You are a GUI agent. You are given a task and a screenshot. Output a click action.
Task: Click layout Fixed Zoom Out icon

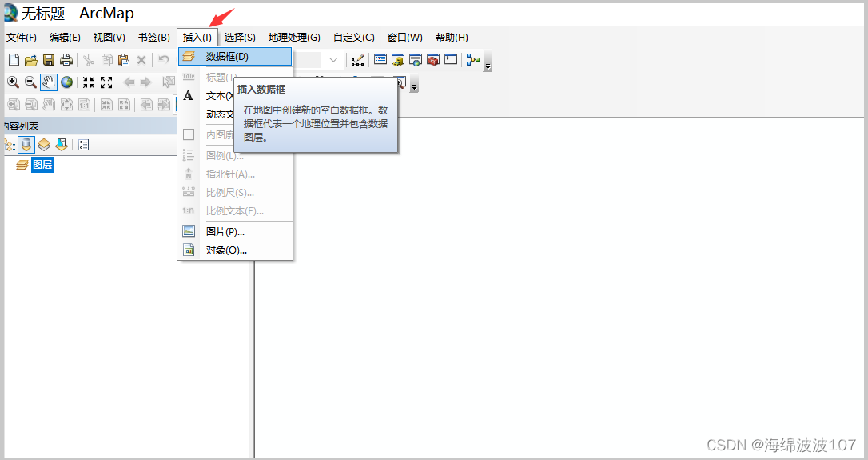click(125, 104)
